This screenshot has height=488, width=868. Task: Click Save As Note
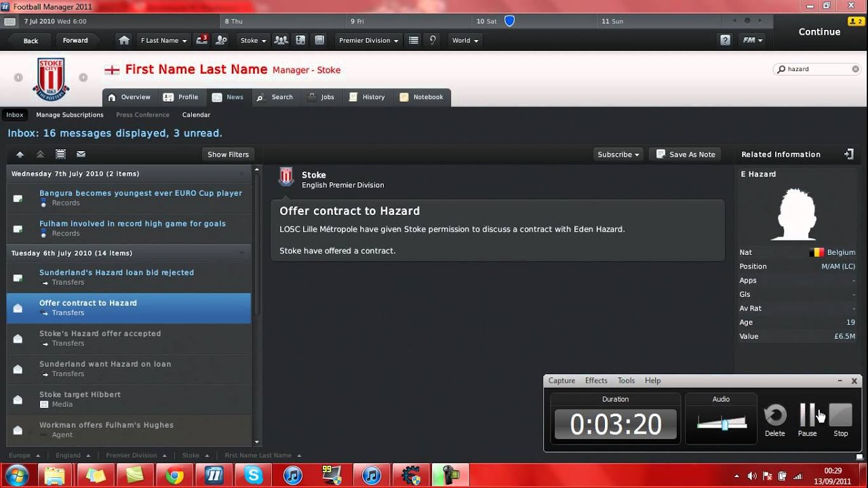[685, 155]
